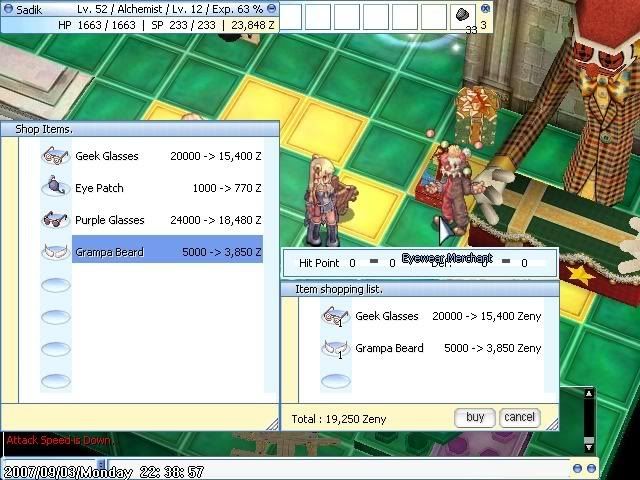640x480 pixels.
Task: Click the stone item in hotkey bar
Action: (x=462, y=15)
